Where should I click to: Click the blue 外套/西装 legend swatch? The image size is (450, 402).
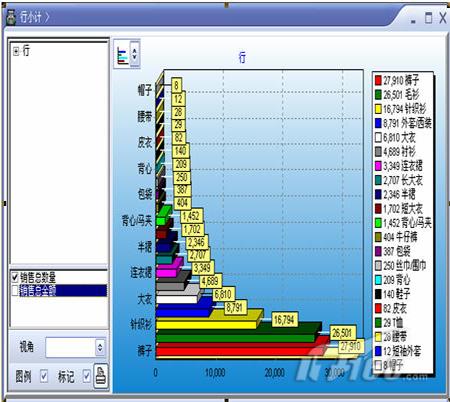click(x=378, y=123)
